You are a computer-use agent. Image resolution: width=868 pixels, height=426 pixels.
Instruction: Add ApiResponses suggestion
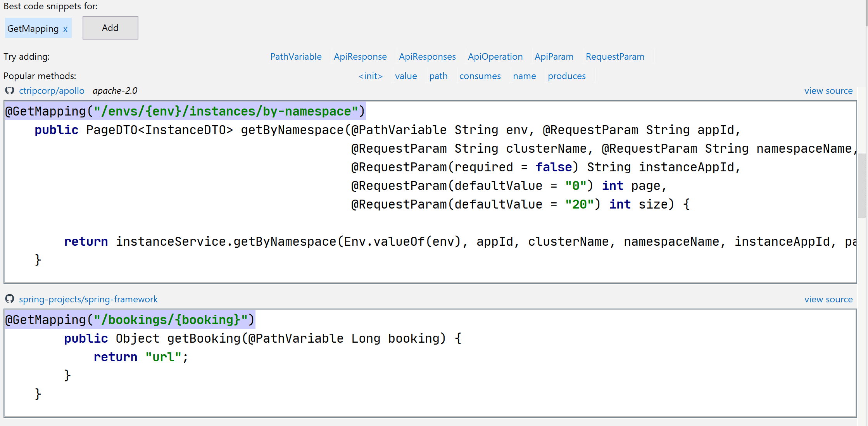coord(427,57)
